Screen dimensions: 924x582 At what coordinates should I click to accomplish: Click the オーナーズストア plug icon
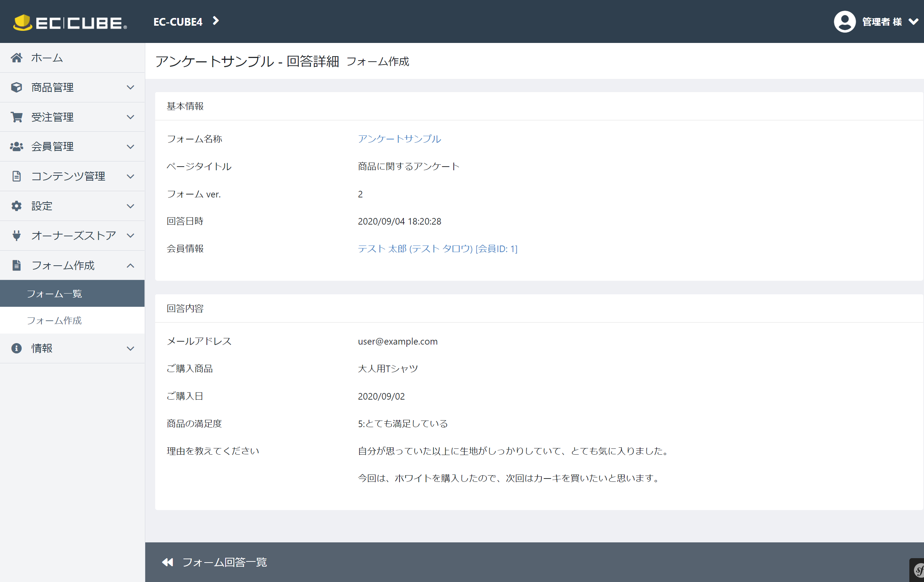click(x=17, y=235)
